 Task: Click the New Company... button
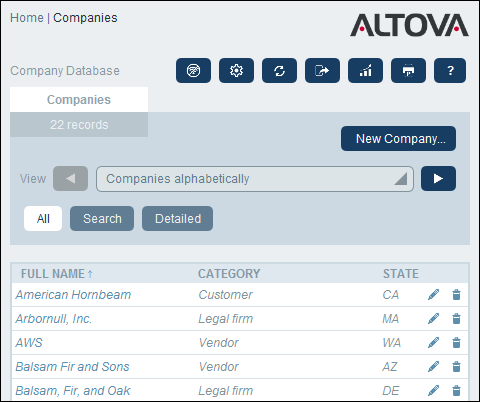pos(399,138)
